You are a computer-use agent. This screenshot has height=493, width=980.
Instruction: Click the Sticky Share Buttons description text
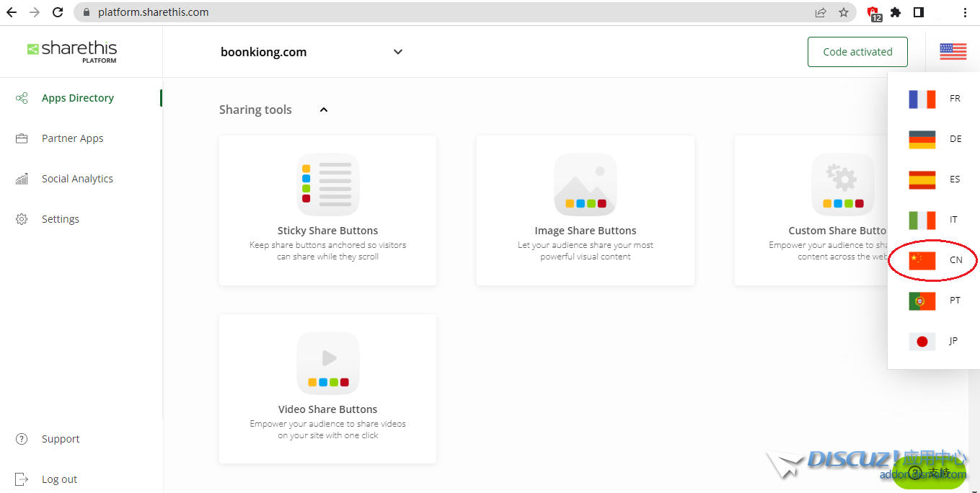tap(328, 251)
